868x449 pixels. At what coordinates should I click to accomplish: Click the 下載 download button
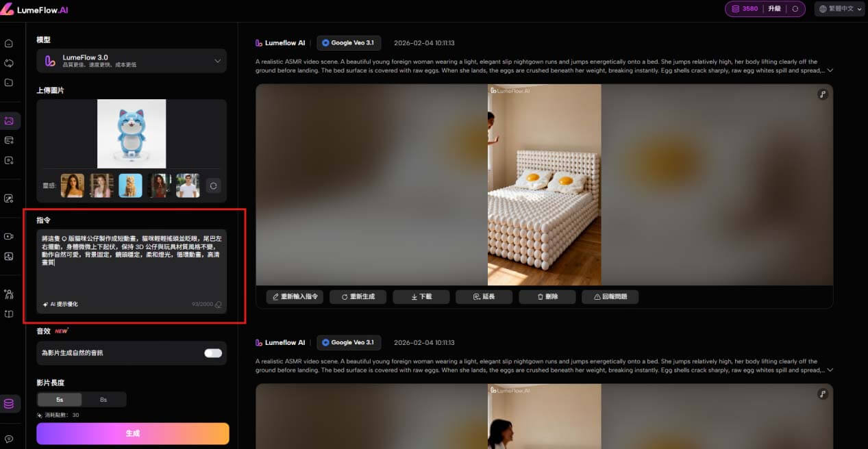coord(421,297)
